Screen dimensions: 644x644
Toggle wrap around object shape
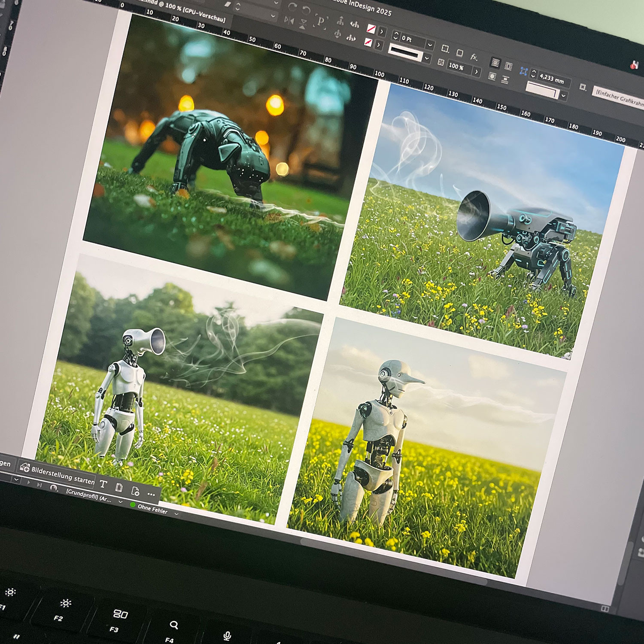click(x=492, y=76)
